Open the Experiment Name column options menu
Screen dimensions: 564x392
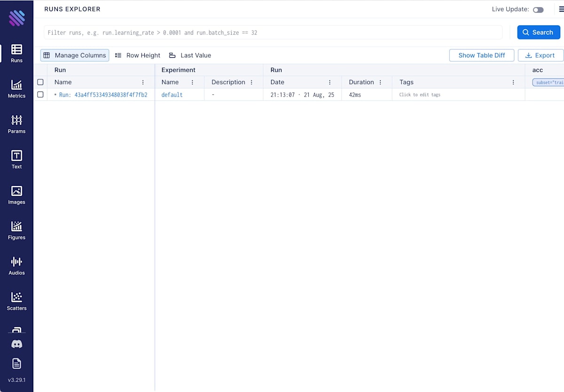192,82
